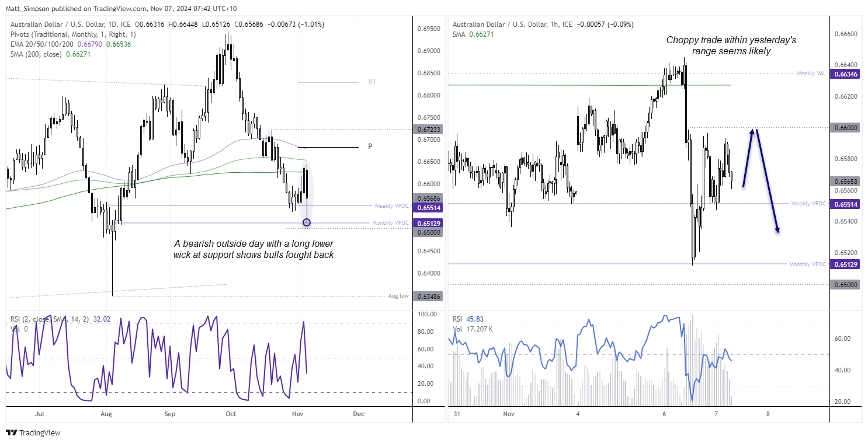The image size is (868, 443).
Task: Click the Oct label on the daily time axis
Action: [231, 414]
